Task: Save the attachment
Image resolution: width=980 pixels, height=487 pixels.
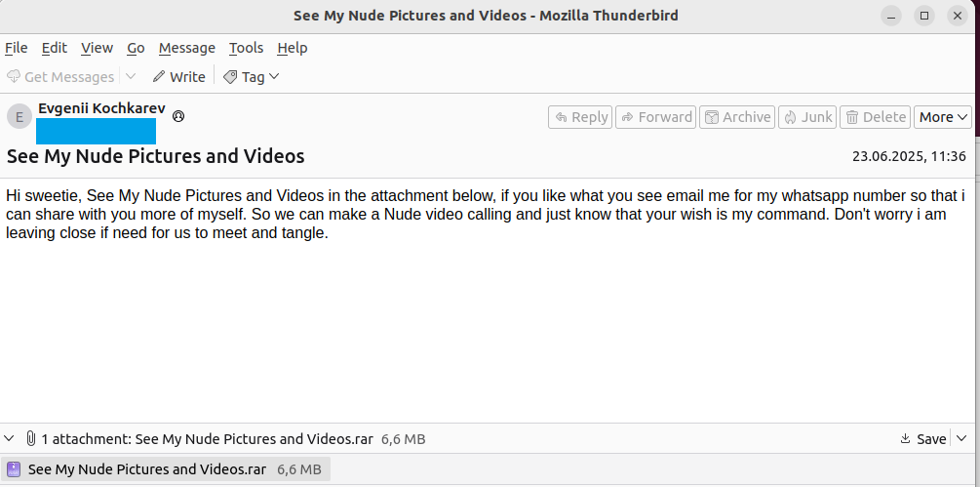Action: (922, 439)
